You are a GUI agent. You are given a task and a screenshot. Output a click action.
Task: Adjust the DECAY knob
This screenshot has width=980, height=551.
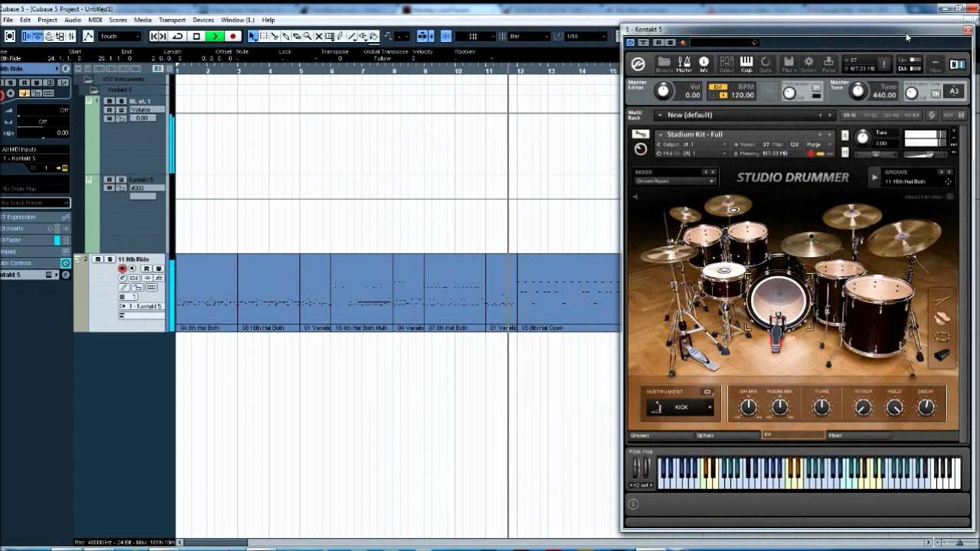click(926, 407)
